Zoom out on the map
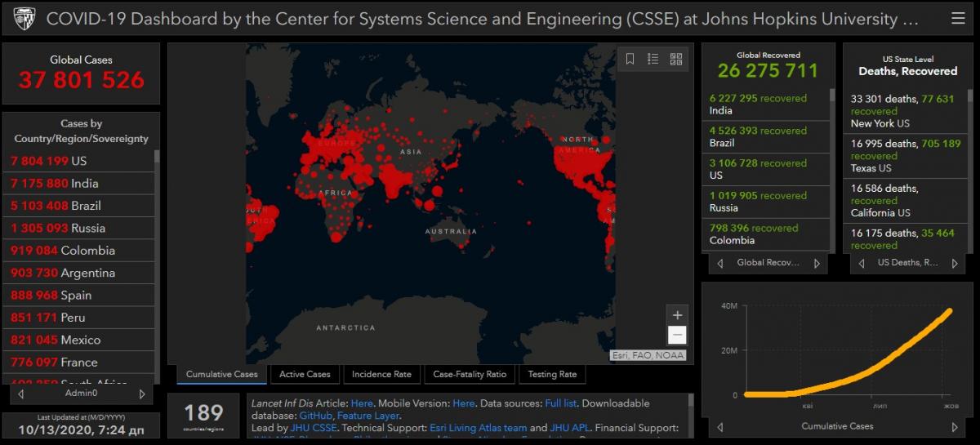980x445 pixels. (x=677, y=335)
